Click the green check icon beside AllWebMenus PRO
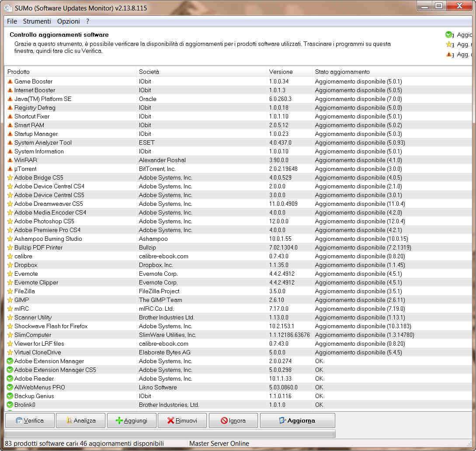The height and width of the screenshot is (451, 476). [x=10, y=387]
